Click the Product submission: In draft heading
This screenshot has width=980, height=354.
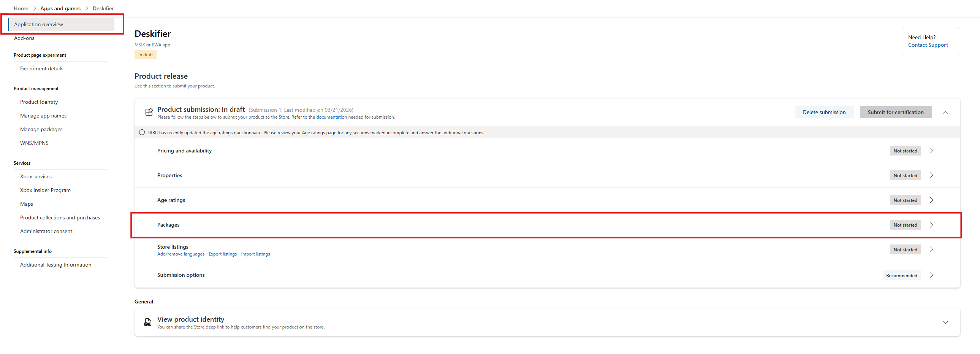pos(201,110)
